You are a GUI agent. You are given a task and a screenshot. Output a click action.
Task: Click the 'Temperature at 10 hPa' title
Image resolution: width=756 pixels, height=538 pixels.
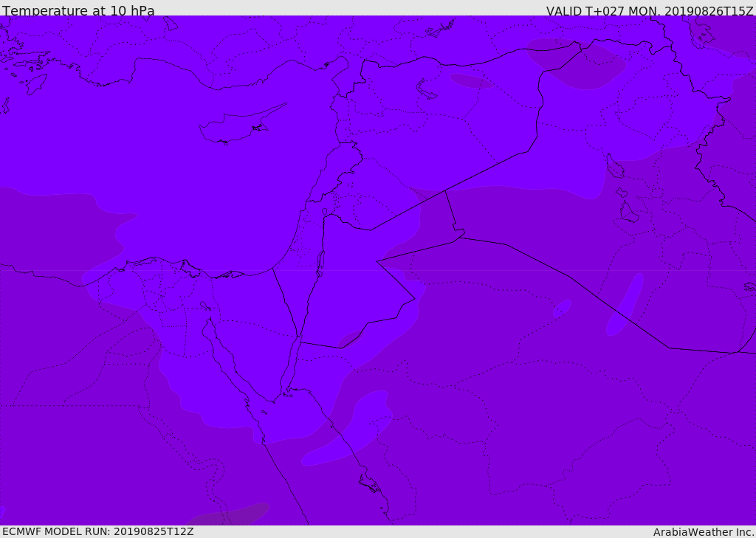tap(78, 10)
